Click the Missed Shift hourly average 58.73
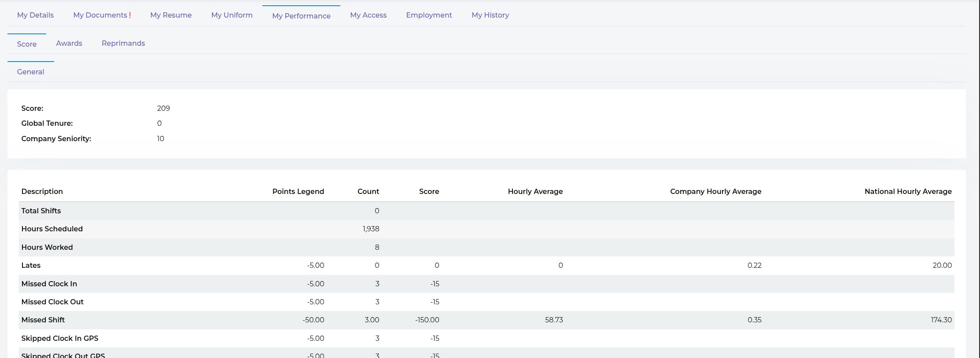980x358 pixels. (x=554, y=320)
